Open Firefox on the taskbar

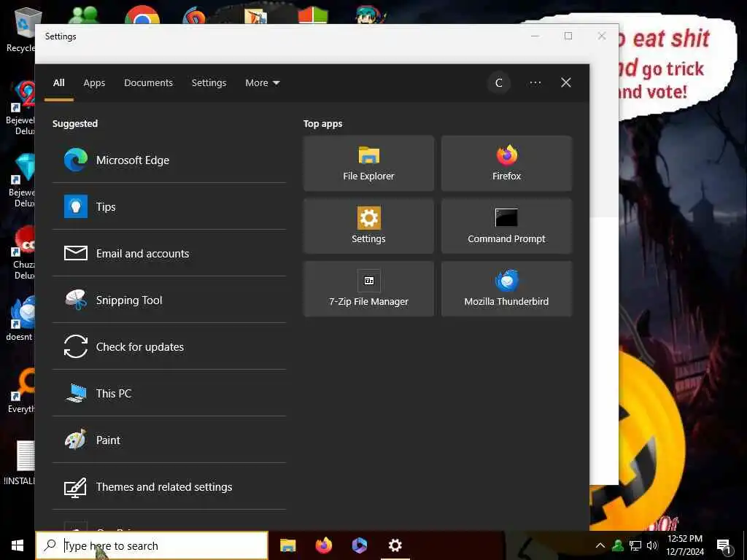(x=324, y=545)
